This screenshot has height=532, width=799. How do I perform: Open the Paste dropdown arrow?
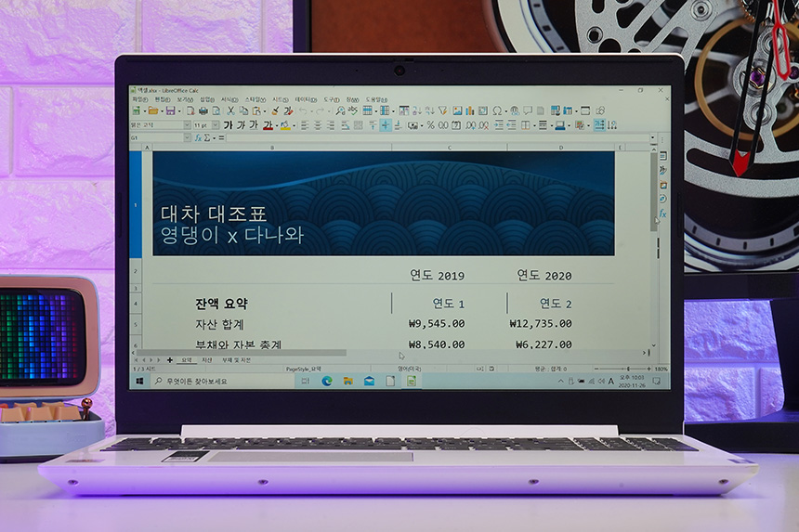265,111
